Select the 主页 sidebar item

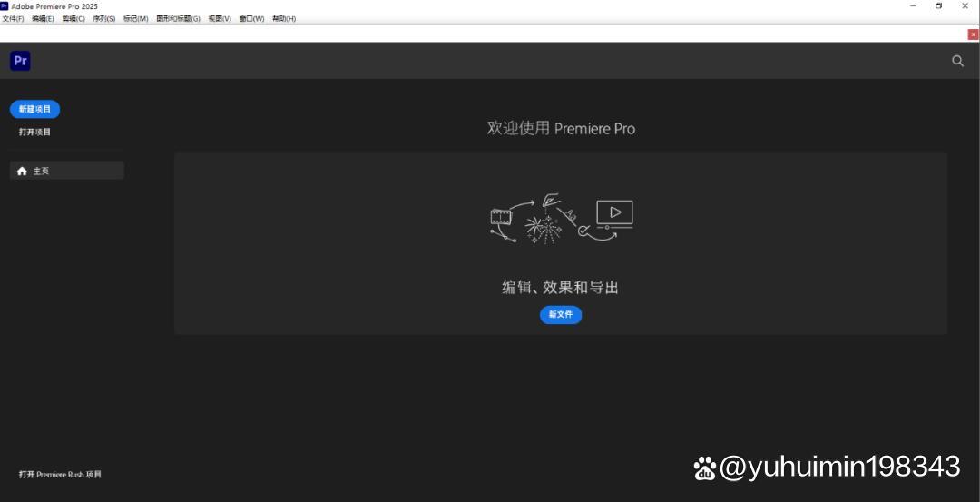point(67,171)
